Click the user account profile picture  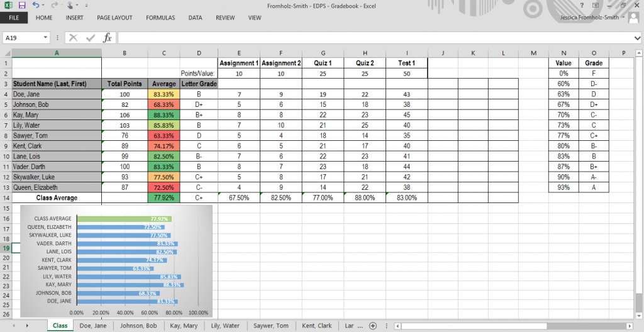click(634, 18)
